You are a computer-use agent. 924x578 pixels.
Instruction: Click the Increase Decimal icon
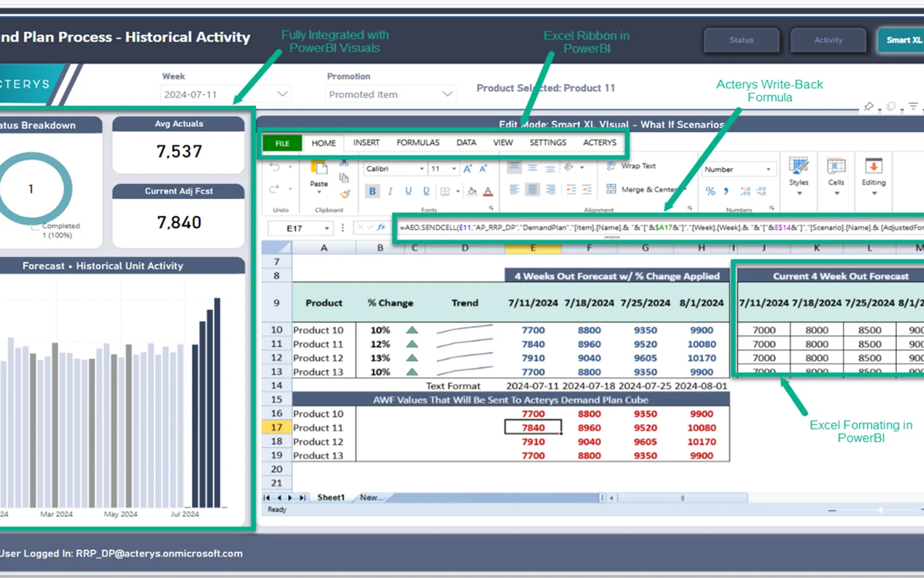pos(746,191)
